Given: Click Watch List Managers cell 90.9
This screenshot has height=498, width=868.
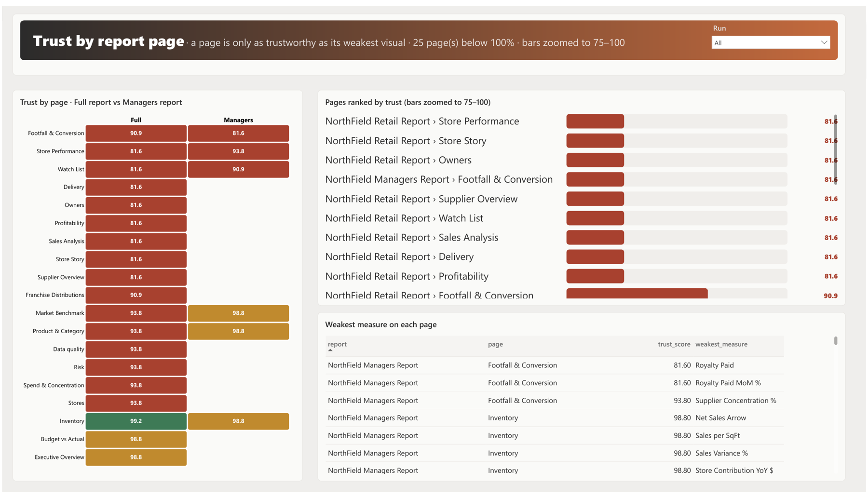Looking at the screenshot, I should [x=238, y=169].
